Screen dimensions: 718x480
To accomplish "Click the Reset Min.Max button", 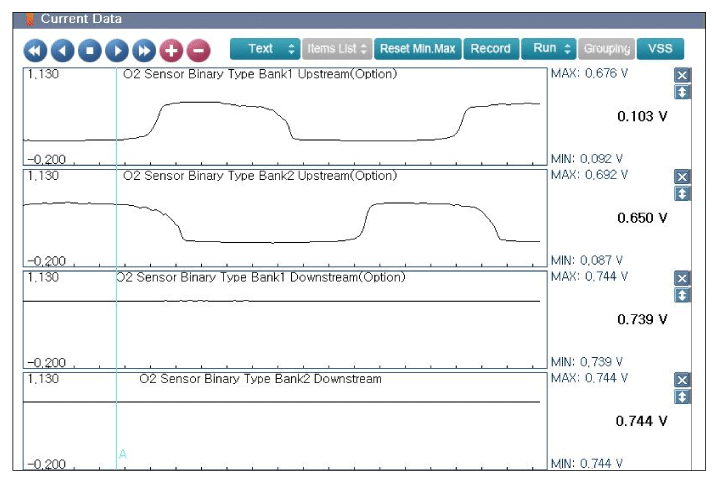I will pyautogui.click(x=417, y=49).
